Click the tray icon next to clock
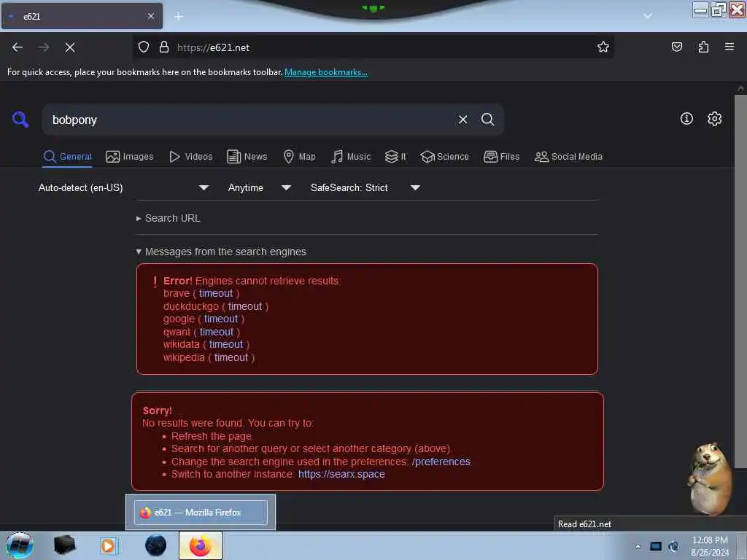Image resolution: width=747 pixels, height=560 pixels. (x=673, y=546)
